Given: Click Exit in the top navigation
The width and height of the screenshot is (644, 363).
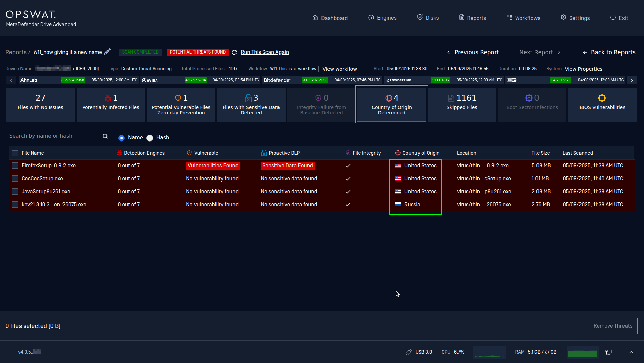Looking at the screenshot, I should 619,18.
